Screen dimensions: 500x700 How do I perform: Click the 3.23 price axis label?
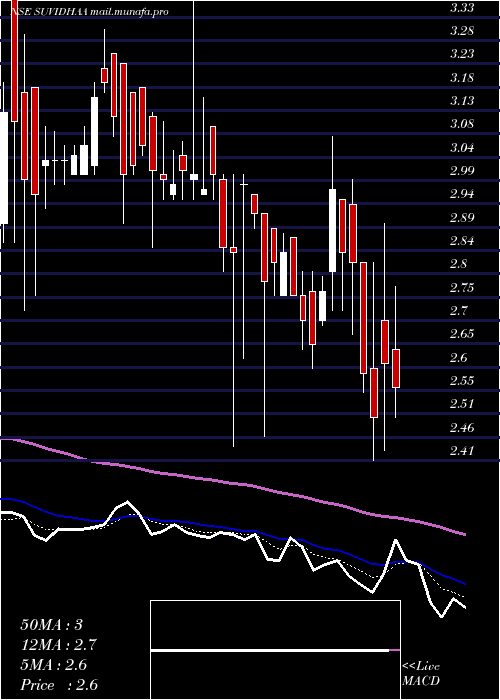[x=461, y=54]
